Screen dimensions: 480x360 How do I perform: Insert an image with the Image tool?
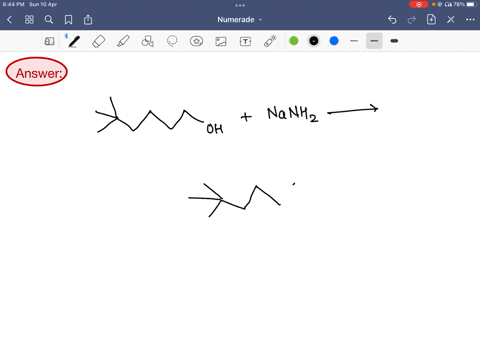pyautogui.click(x=221, y=41)
